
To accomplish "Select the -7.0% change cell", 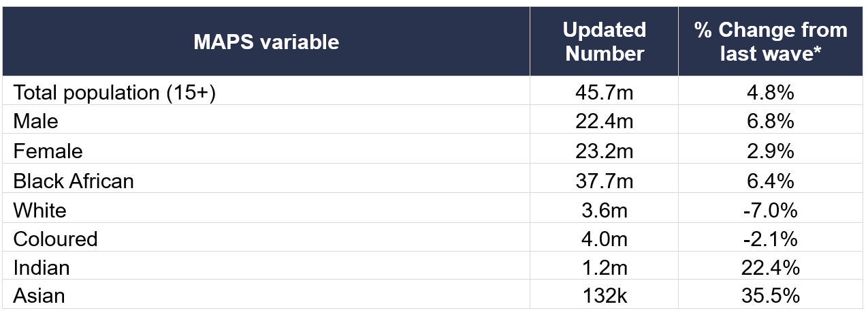I will 771,210.
